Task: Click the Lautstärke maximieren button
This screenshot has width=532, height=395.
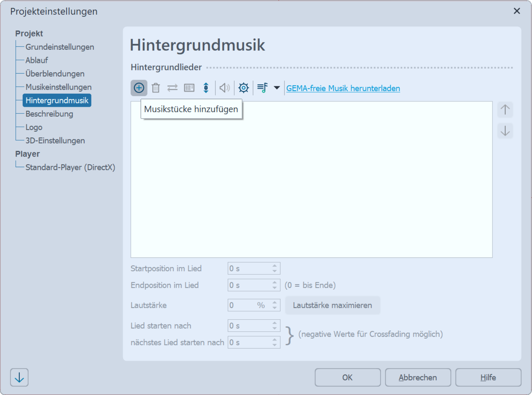Action: coord(332,305)
